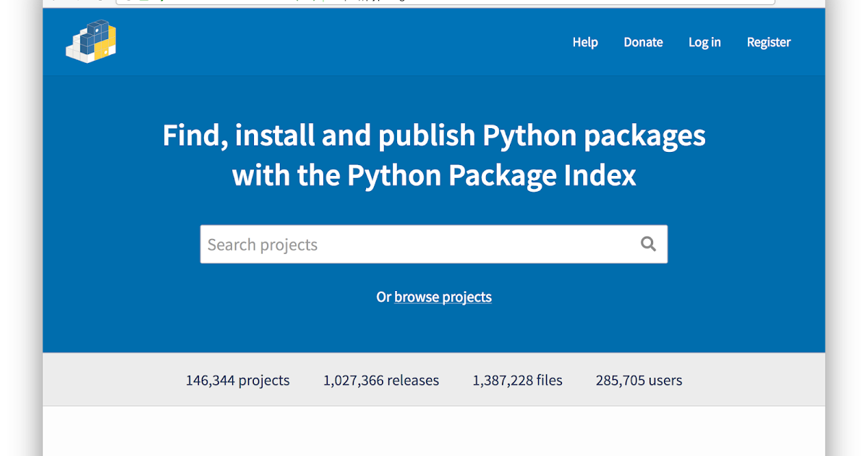Screen dimensions: 868x456
Task: Click the 1,027,366 releases statistic
Action: click(381, 380)
